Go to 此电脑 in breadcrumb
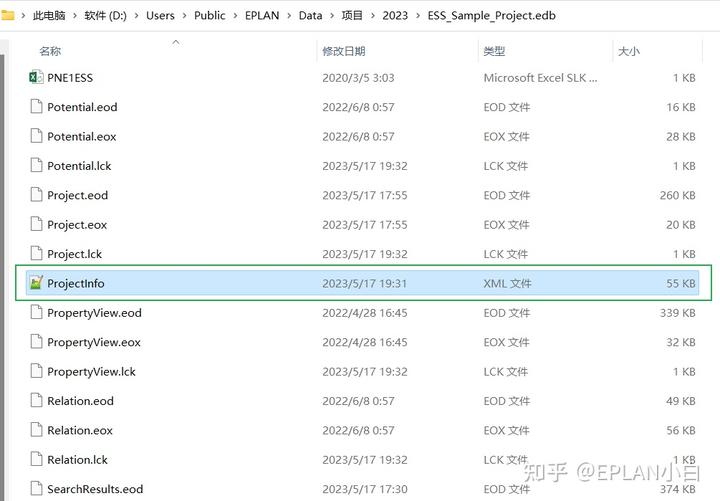 (49, 16)
